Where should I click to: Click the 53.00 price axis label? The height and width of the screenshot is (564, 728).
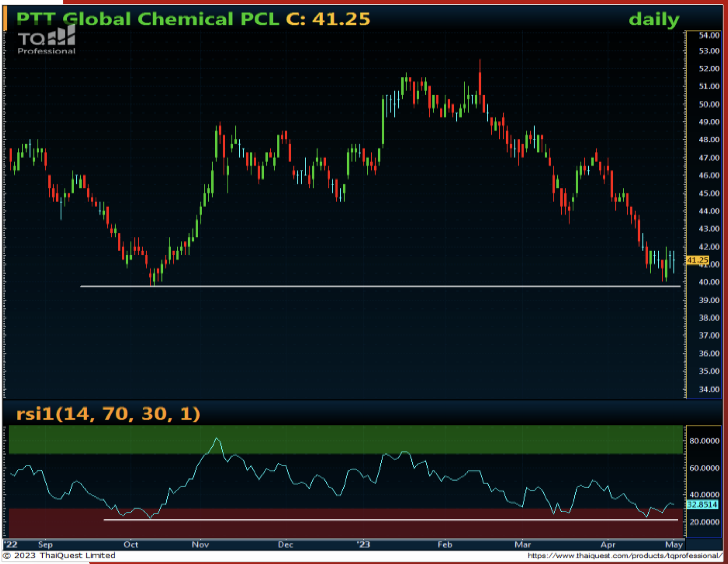[709, 51]
